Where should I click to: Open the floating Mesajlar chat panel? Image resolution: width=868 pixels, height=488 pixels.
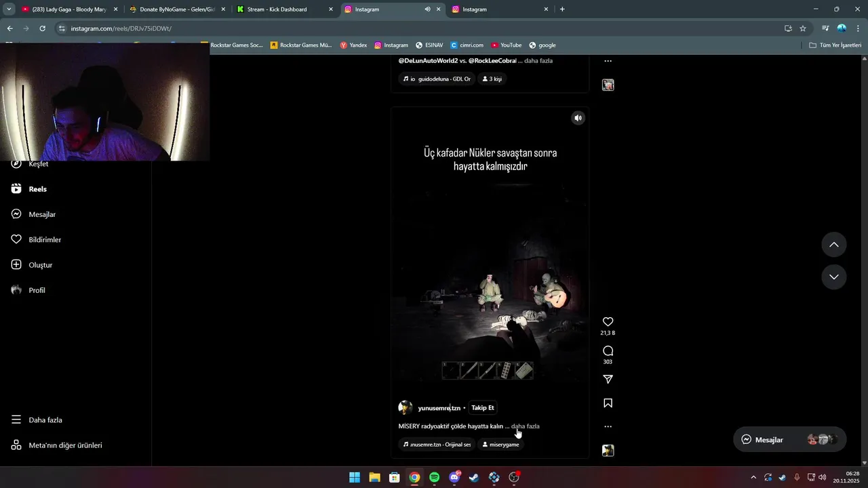[789, 440]
